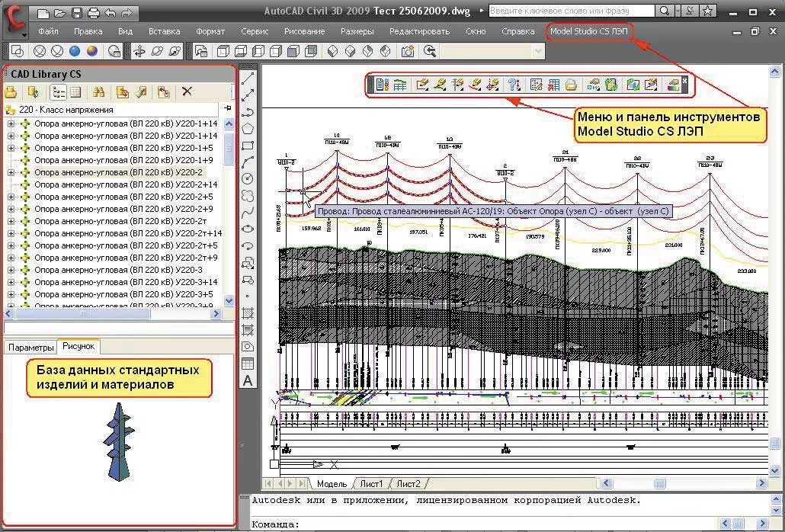
Task: Select Опора анкерно-угловая У220-2т+9 row
Action: click(127, 258)
